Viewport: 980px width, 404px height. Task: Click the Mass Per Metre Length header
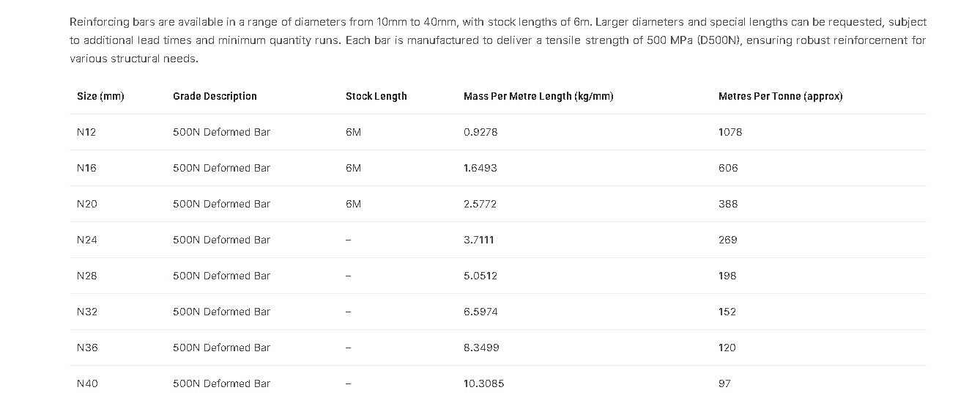[538, 96]
